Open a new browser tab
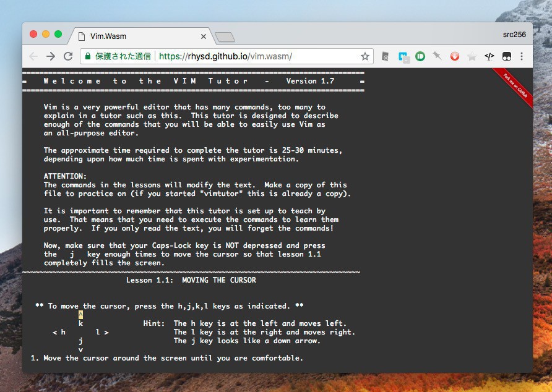The width and height of the screenshot is (552, 392). click(225, 37)
